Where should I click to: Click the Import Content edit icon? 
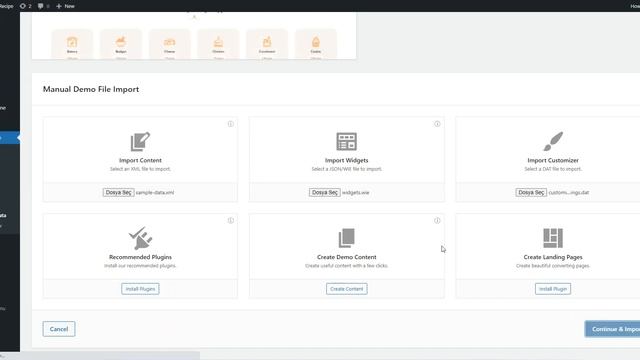(140, 142)
